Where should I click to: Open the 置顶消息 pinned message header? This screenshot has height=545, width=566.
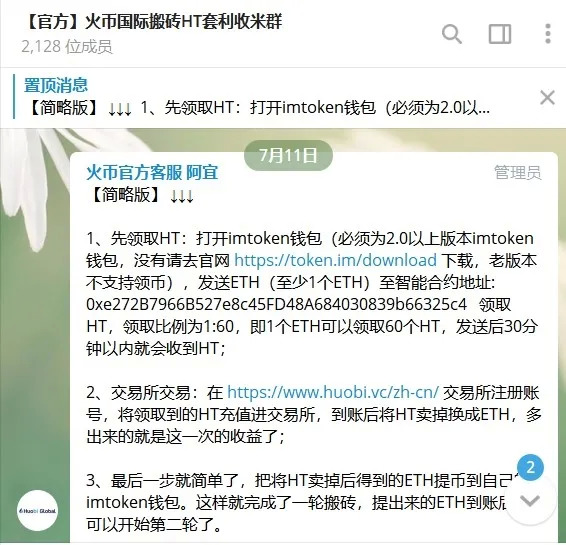[56, 85]
